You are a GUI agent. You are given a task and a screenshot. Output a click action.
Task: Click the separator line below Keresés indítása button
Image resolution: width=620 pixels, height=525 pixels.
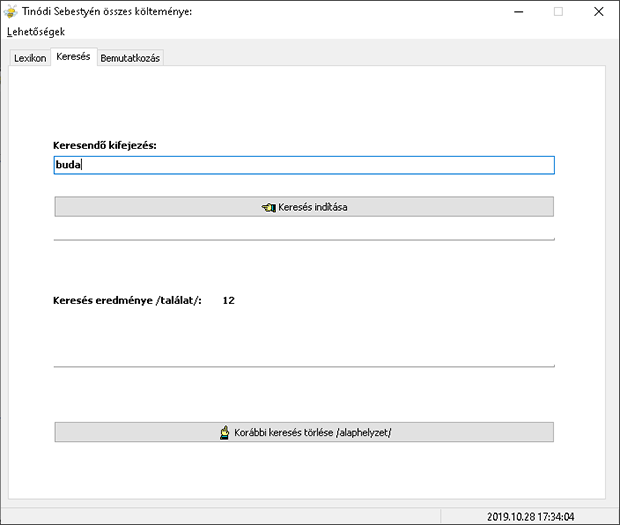304,239
